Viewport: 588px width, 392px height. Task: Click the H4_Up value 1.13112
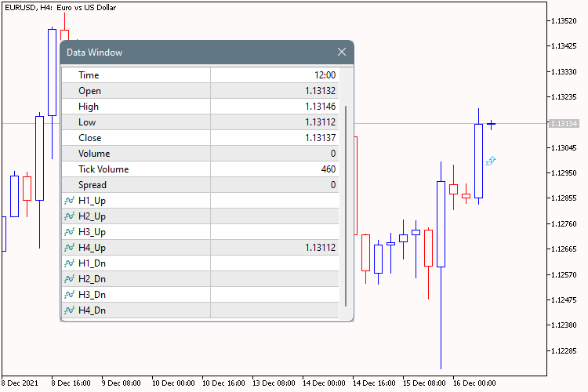[320, 248]
